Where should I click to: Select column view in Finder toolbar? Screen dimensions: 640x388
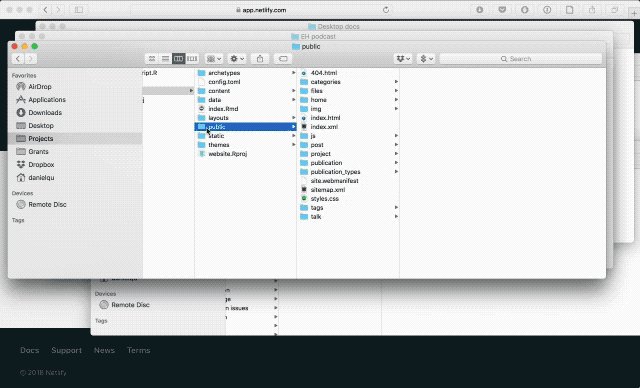pyautogui.click(x=178, y=59)
